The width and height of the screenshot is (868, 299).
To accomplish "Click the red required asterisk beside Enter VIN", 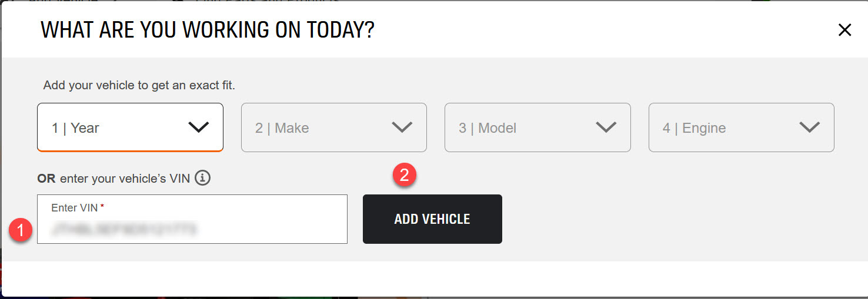I will 102,207.
